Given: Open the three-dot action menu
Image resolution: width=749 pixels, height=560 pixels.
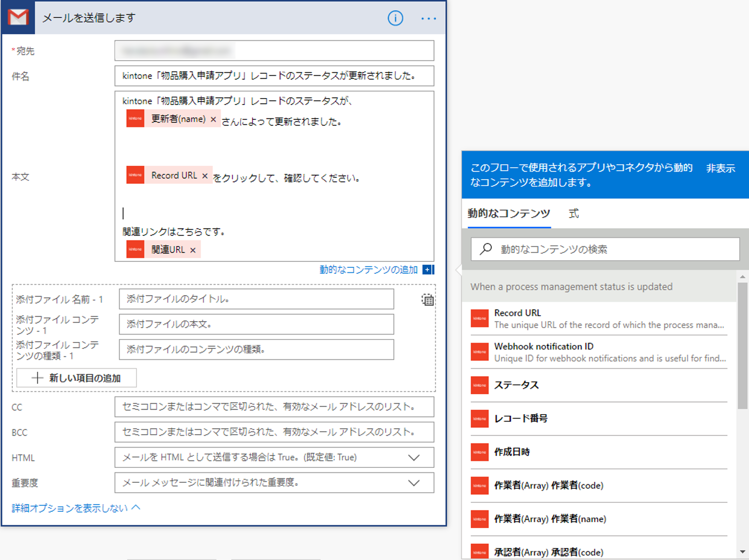Looking at the screenshot, I should point(428,19).
